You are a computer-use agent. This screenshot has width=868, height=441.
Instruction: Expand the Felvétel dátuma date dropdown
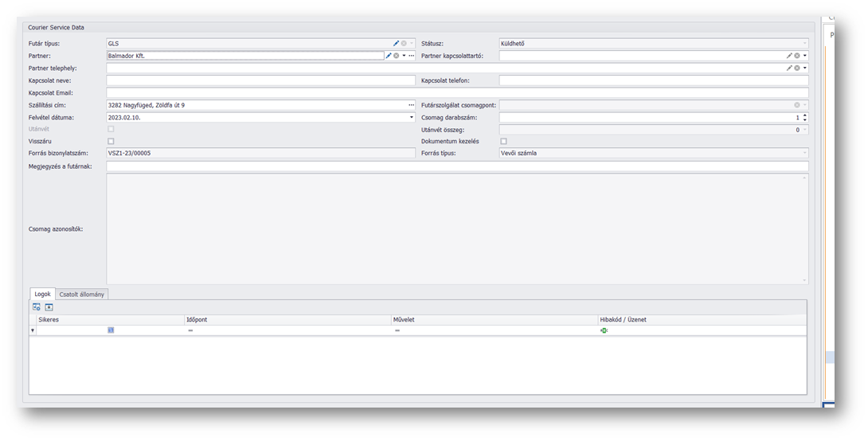[412, 117]
